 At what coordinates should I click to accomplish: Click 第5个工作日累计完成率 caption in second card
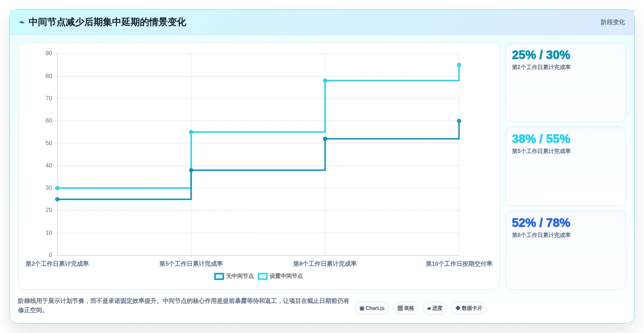click(541, 151)
